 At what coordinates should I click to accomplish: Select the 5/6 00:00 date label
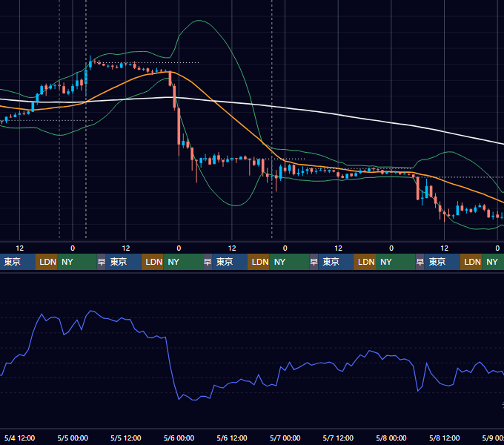pyautogui.click(x=179, y=438)
